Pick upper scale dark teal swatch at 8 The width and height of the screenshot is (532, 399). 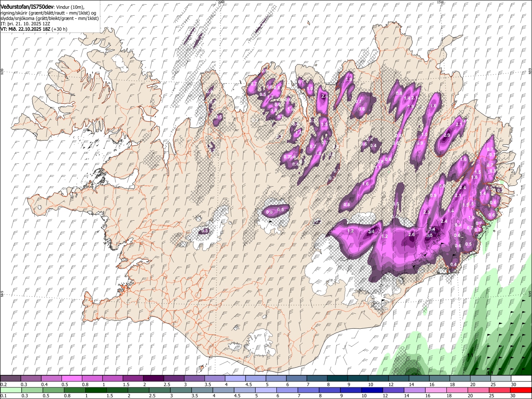click(337, 379)
